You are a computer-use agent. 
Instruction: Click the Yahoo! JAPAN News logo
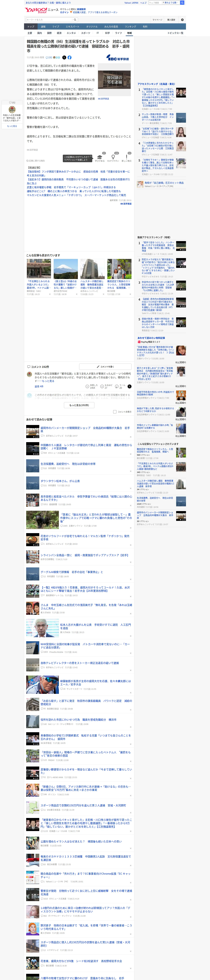(42, 10)
